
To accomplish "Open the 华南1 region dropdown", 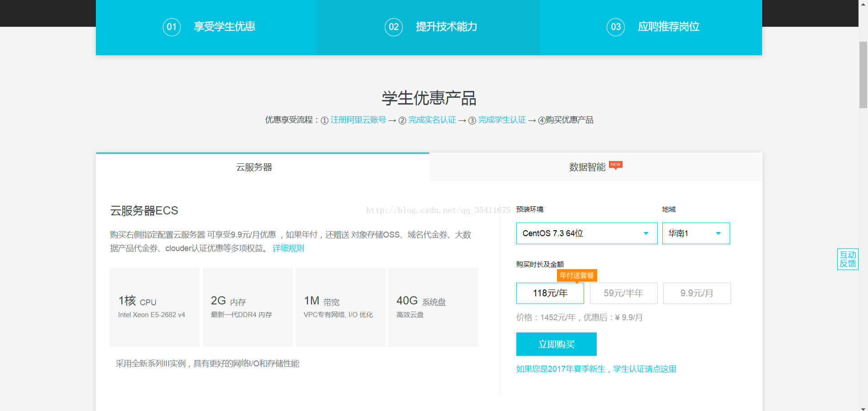I will coord(696,233).
